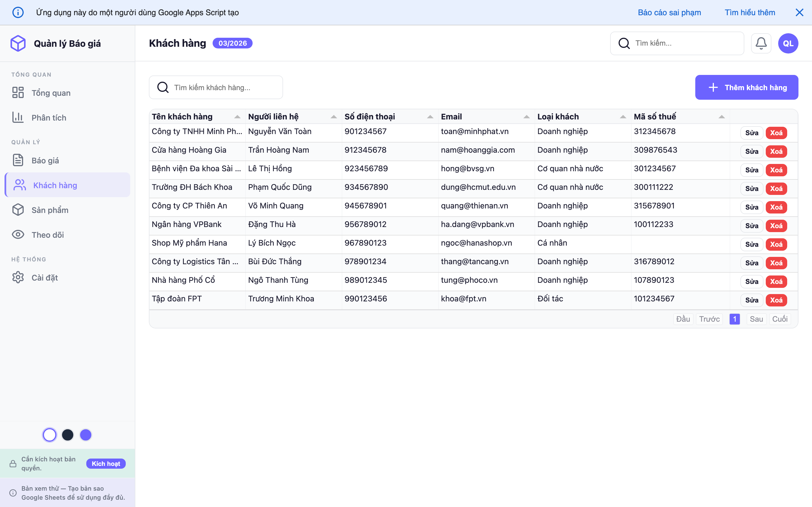The image size is (812, 507).
Task: Open Báo giá in sidebar
Action: [x=45, y=160]
